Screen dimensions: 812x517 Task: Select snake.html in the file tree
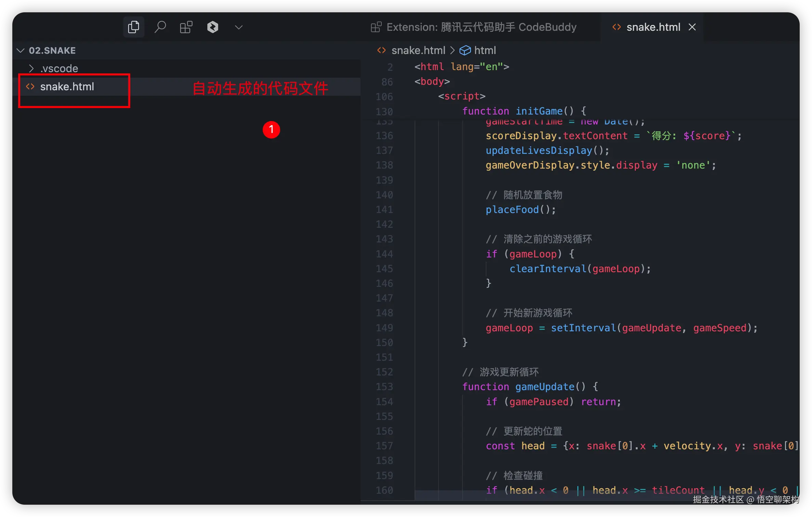coord(67,87)
